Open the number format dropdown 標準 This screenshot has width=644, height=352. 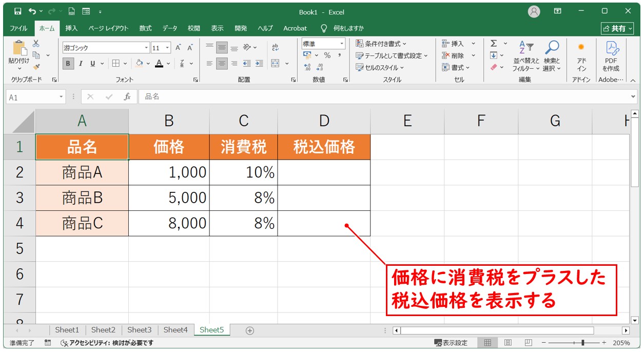[x=341, y=44]
